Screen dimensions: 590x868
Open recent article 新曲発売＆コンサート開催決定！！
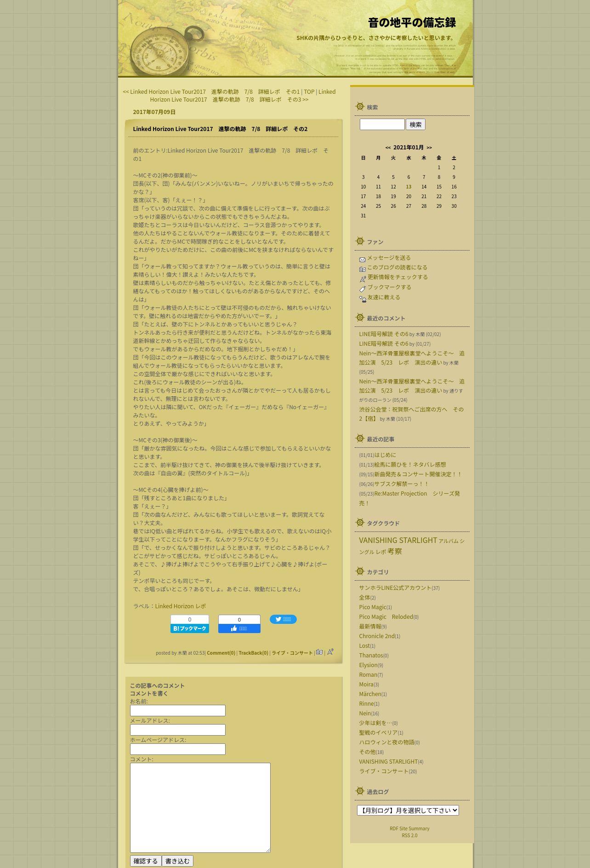(418, 474)
